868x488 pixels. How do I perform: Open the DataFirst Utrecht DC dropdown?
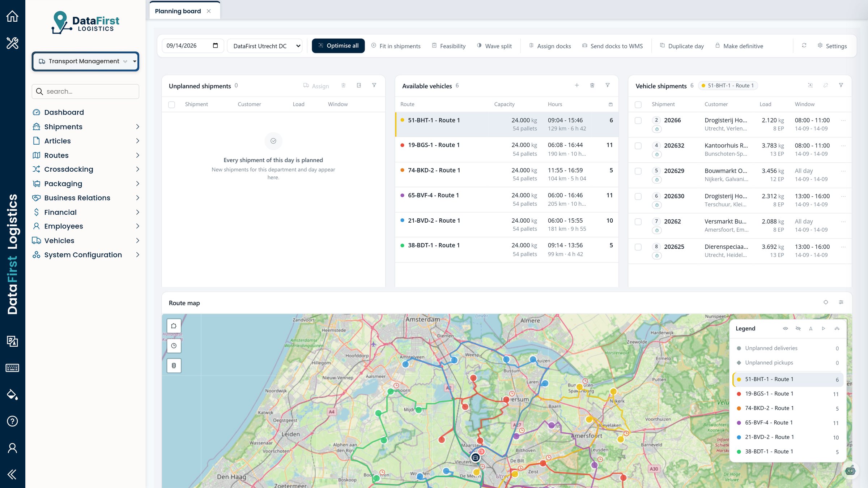click(x=265, y=46)
